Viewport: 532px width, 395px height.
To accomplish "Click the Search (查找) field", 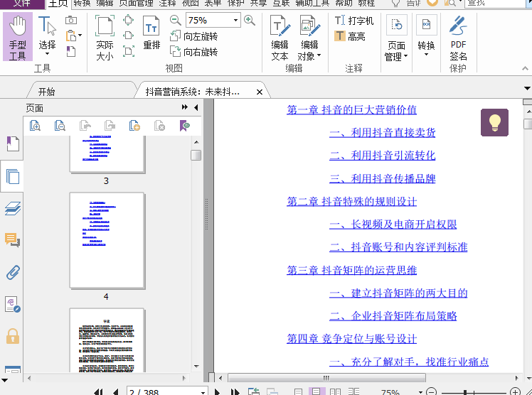I will (x=495, y=4).
